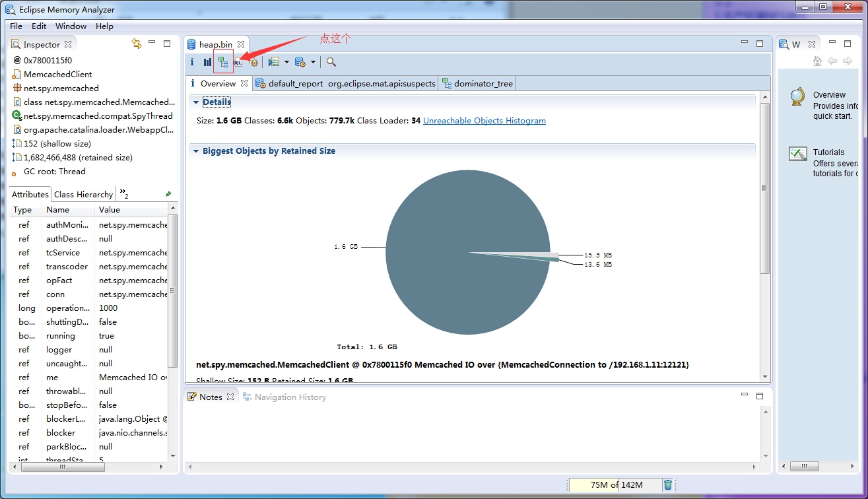The image size is (868, 499).
Task: Show hidden Inspector tabs overflow chevron
Action: pyautogui.click(x=123, y=193)
